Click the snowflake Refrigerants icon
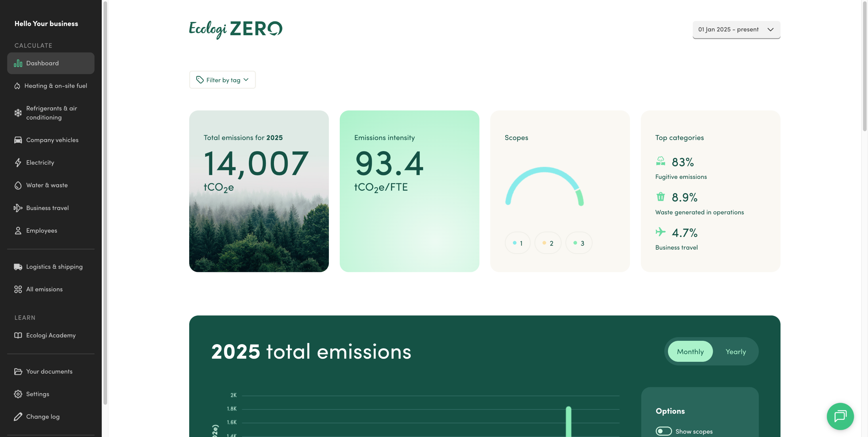 tap(18, 113)
